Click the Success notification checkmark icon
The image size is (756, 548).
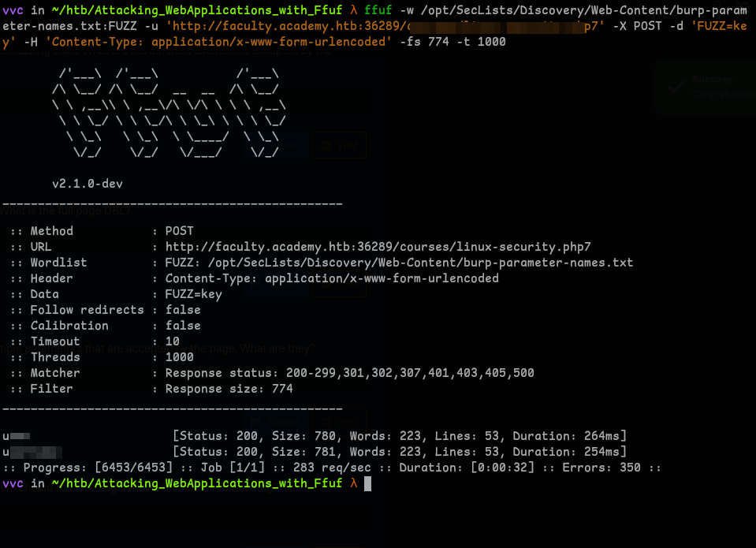click(x=675, y=87)
